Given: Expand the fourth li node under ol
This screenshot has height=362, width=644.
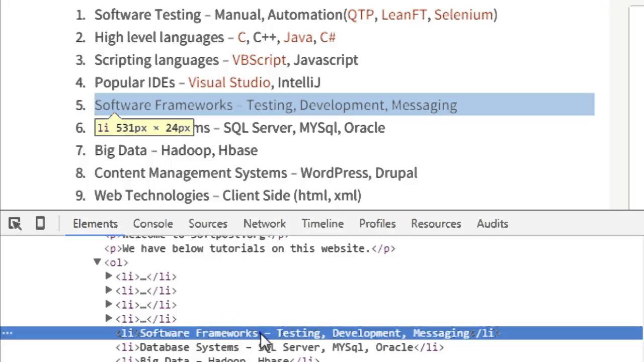Looking at the screenshot, I should 108,318.
